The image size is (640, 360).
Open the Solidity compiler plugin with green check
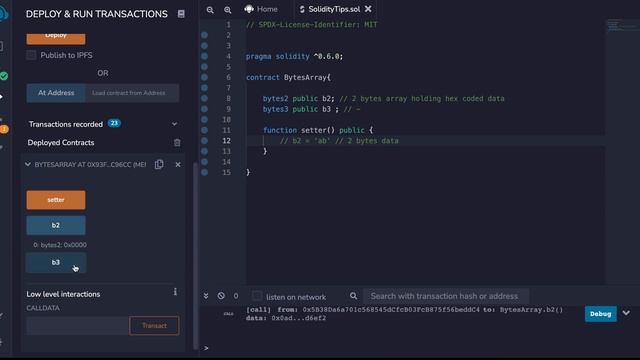(x=4, y=76)
